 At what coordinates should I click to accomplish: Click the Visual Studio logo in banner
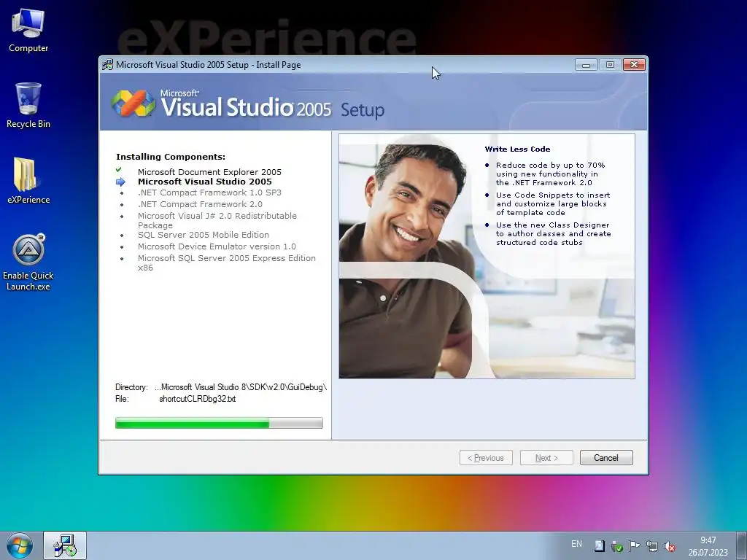pos(133,103)
